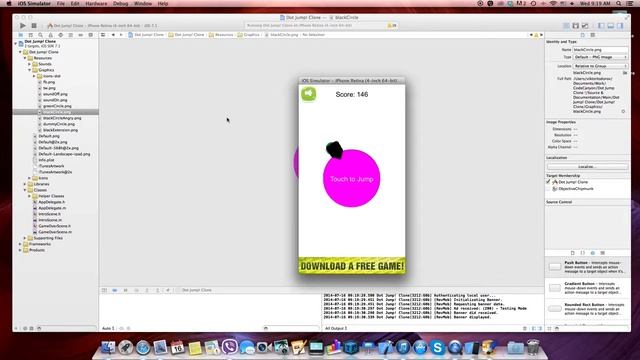Screen dimensions: 640x360
Task: Show the File inspector tab icon
Action: [x=582, y=35]
